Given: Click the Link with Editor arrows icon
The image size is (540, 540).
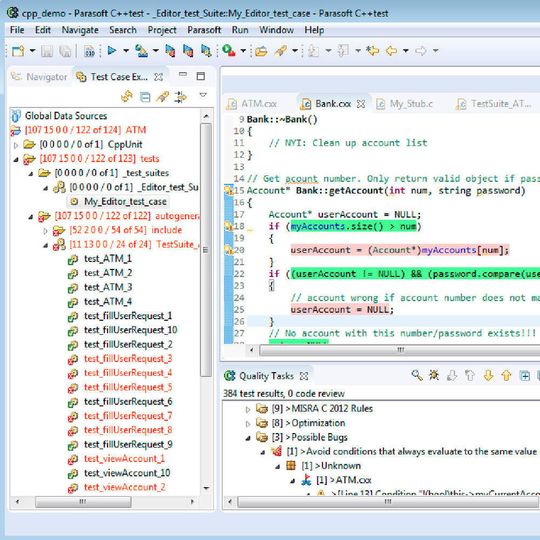Looking at the screenshot, I should [x=180, y=97].
